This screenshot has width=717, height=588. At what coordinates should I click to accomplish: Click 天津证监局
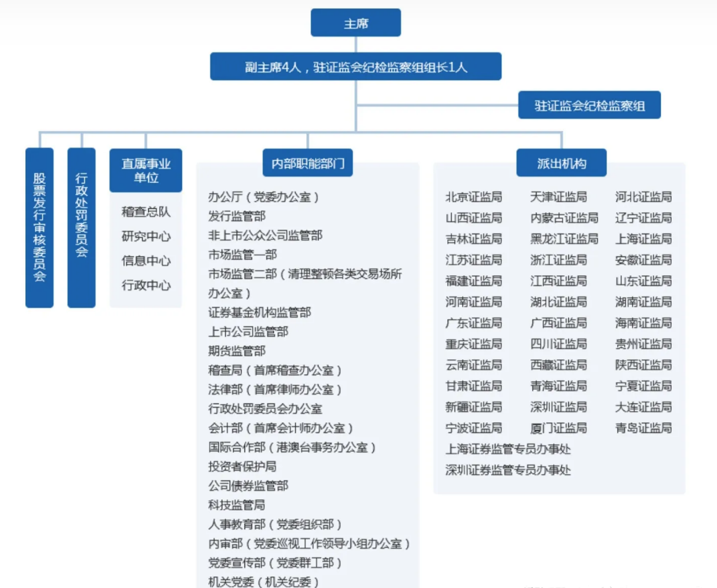pyautogui.click(x=558, y=197)
